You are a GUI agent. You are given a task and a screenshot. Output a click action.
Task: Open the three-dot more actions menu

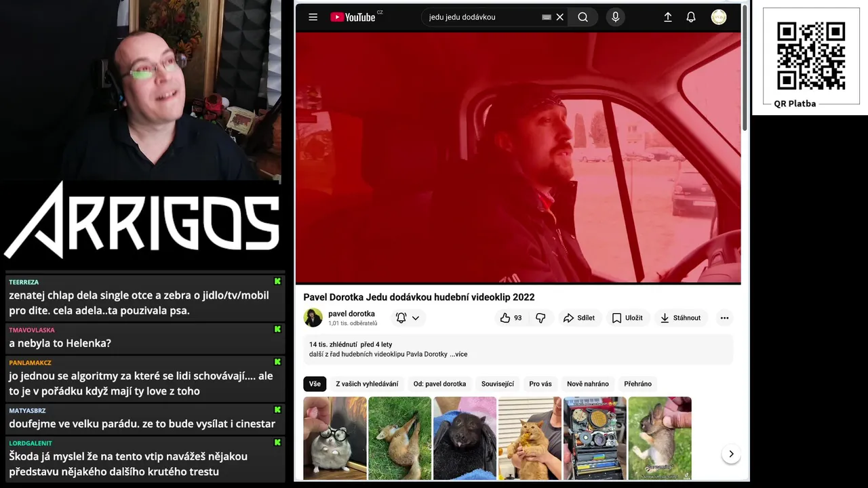[x=724, y=318]
